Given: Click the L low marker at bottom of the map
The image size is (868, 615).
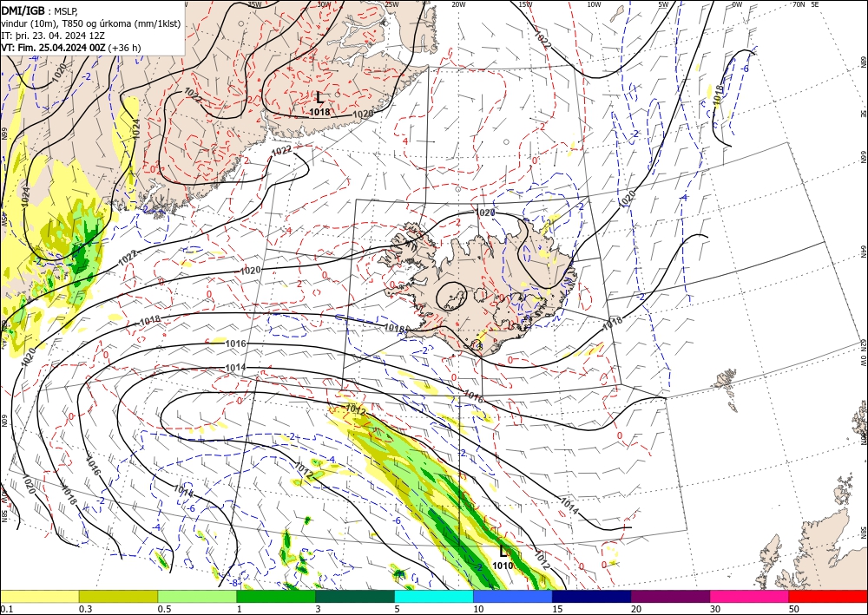Looking at the screenshot, I should click(503, 552).
